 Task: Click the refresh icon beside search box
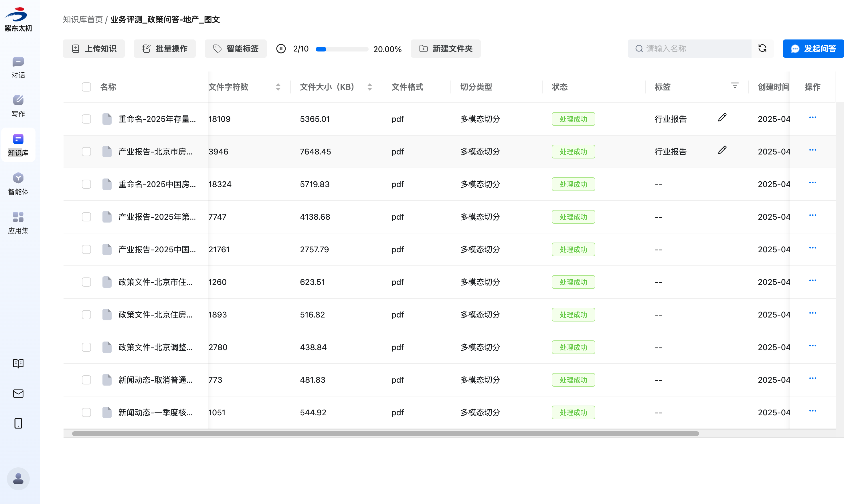point(762,48)
